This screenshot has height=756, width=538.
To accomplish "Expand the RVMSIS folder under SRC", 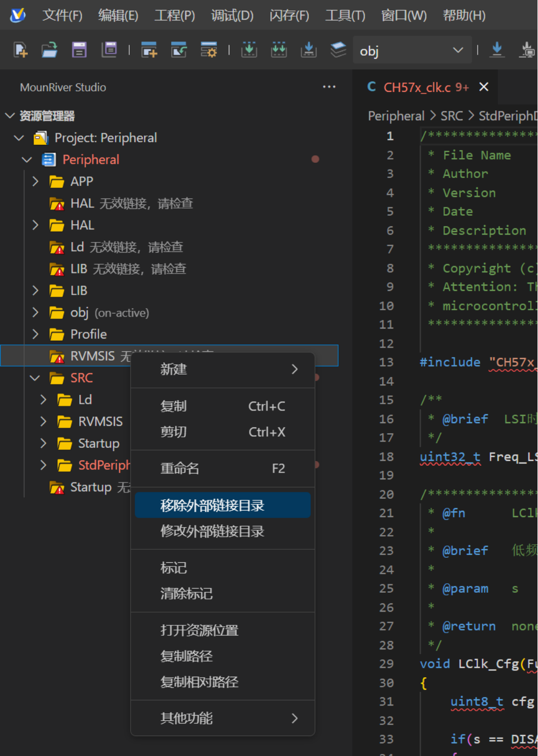I will [43, 422].
